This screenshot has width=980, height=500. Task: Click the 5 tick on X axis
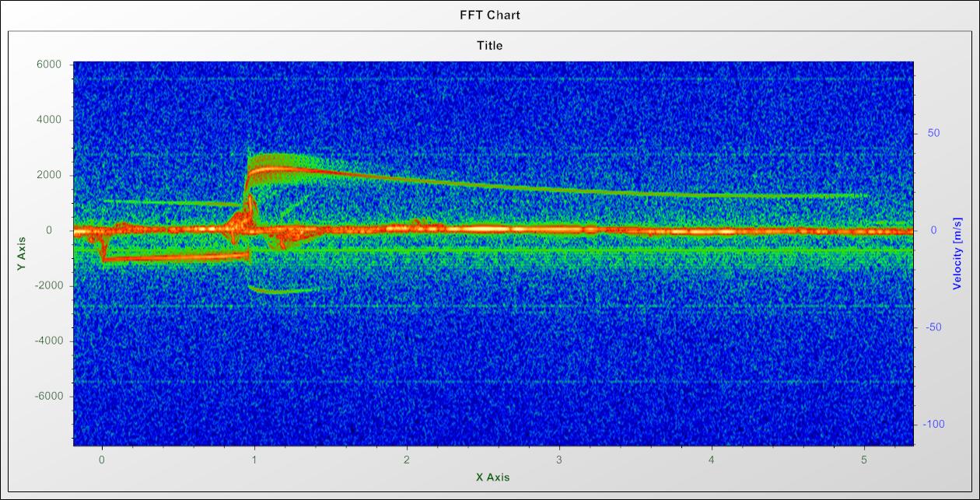pyautogui.click(x=864, y=460)
